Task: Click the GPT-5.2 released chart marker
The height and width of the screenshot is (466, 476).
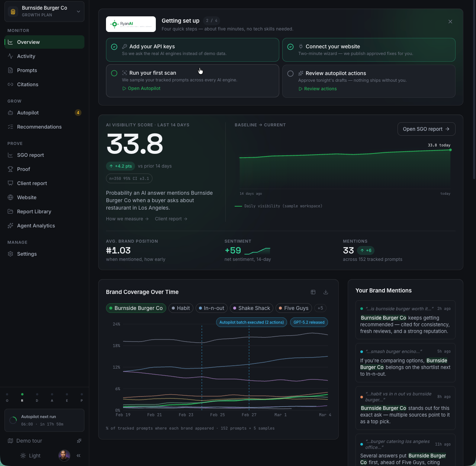Action: pyautogui.click(x=309, y=322)
